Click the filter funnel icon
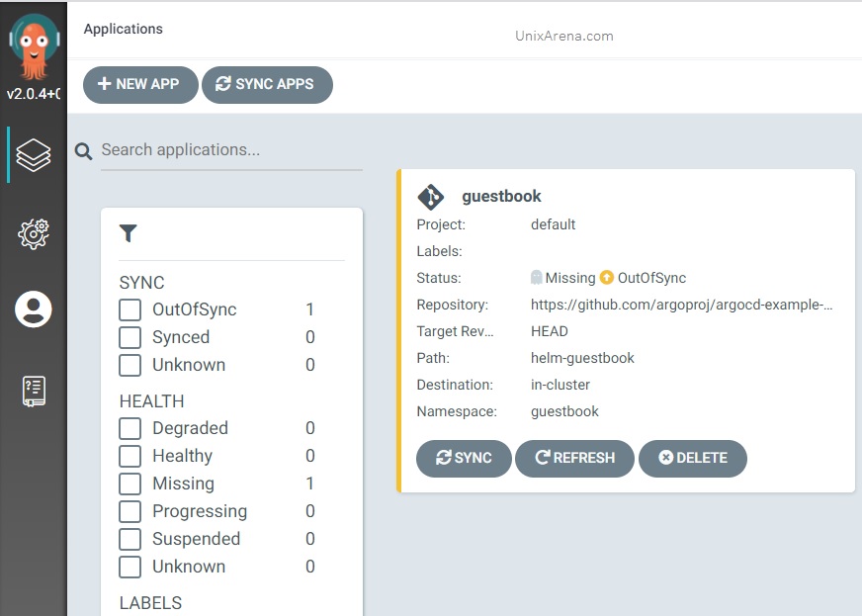862x616 pixels. [129, 233]
